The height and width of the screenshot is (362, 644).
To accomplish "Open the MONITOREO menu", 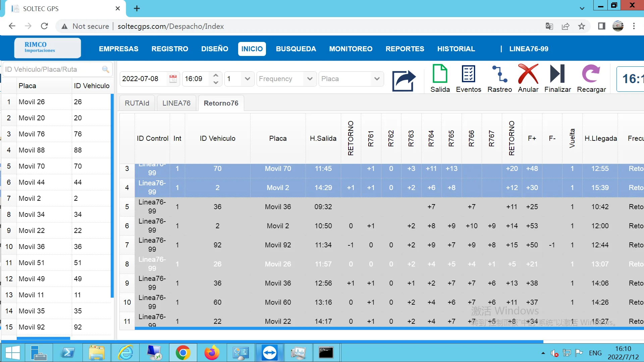I will [x=351, y=49].
